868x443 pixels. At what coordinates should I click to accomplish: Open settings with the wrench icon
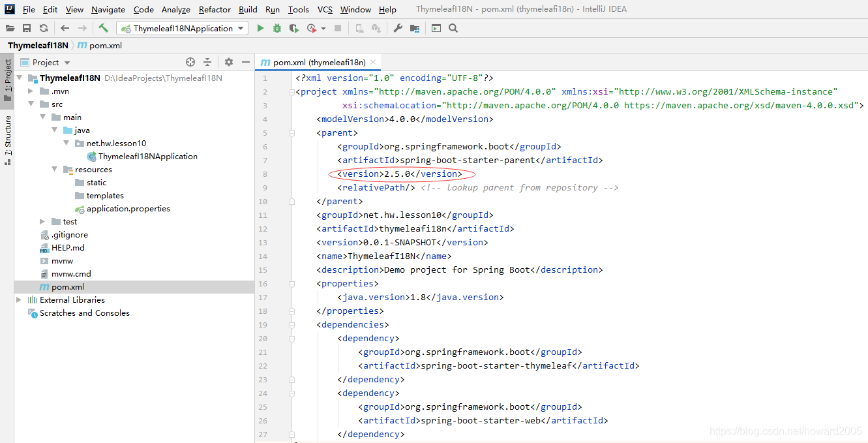(x=398, y=28)
